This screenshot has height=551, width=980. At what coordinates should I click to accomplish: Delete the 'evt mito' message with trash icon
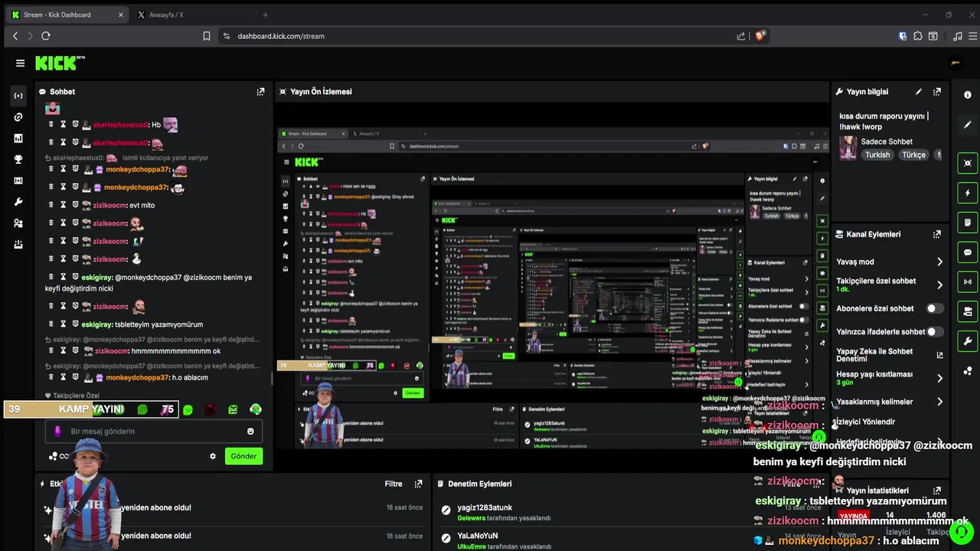[x=51, y=204]
